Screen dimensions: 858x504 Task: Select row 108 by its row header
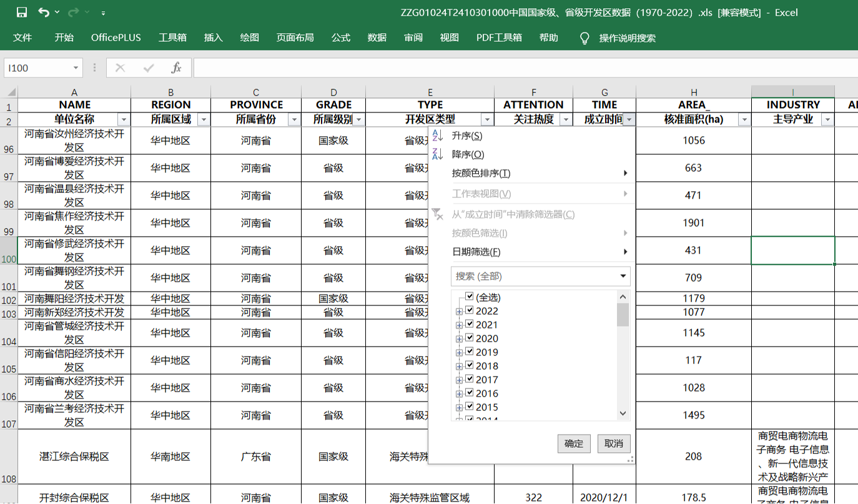point(9,457)
